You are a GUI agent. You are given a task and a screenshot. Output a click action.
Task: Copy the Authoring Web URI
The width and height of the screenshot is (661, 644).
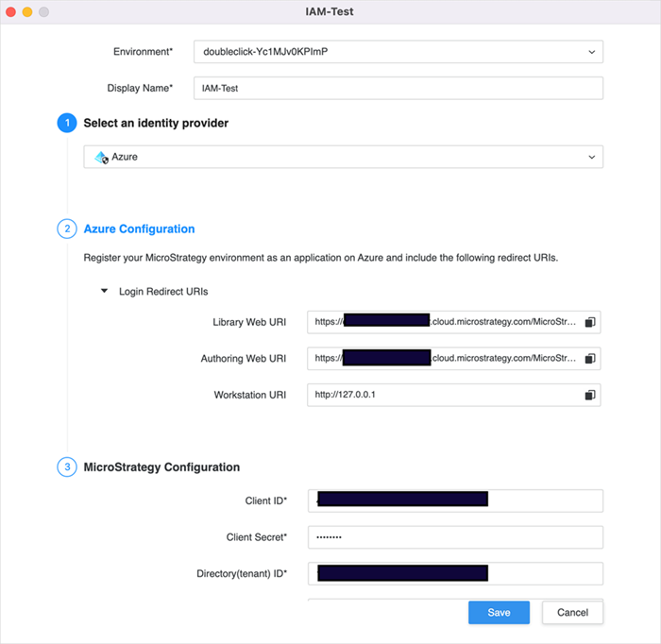pyautogui.click(x=589, y=359)
